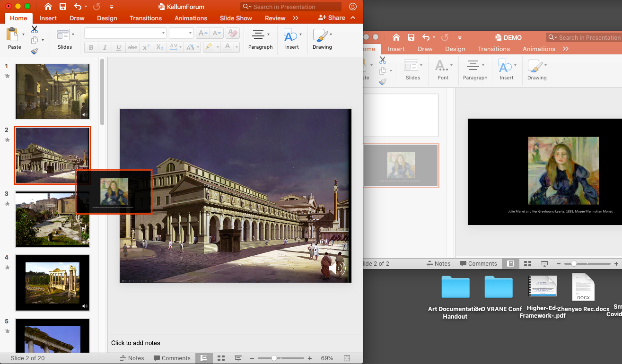Screen dimensions: 622x364
Task: Open Comments in the DEMO window status bar
Action: pos(478,264)
